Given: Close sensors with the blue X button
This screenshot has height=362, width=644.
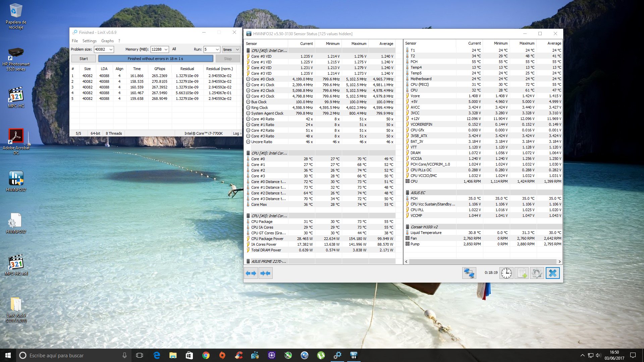Looking at the screenshot, I should (x=553, y=273).
